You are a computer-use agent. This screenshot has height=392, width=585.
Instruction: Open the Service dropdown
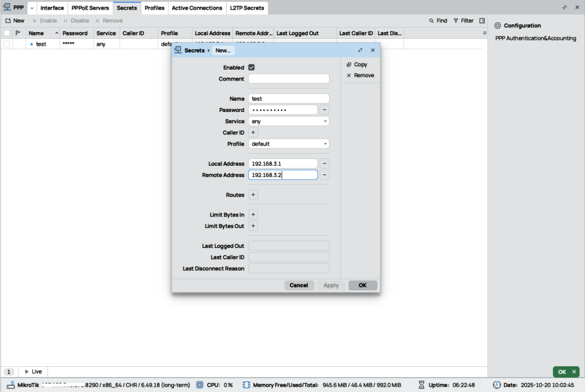[x=289, y=121]
